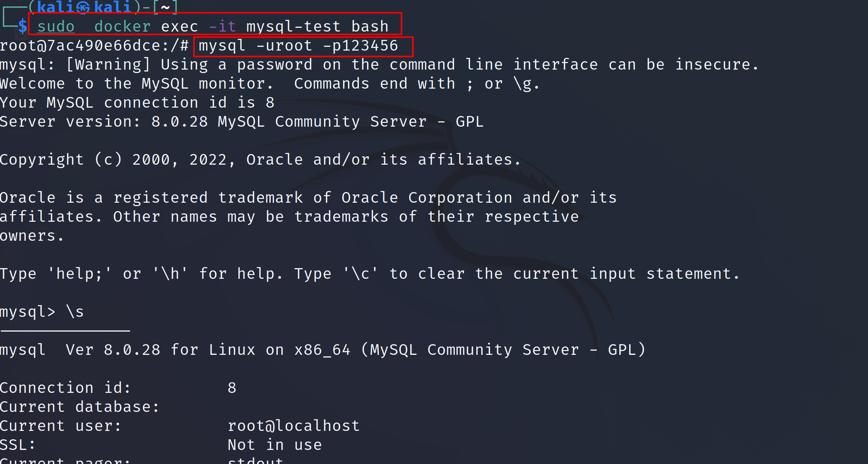Screen dimensions: 868x464
Task: Click the Connection id value 8
Action: tap(232, 388)
